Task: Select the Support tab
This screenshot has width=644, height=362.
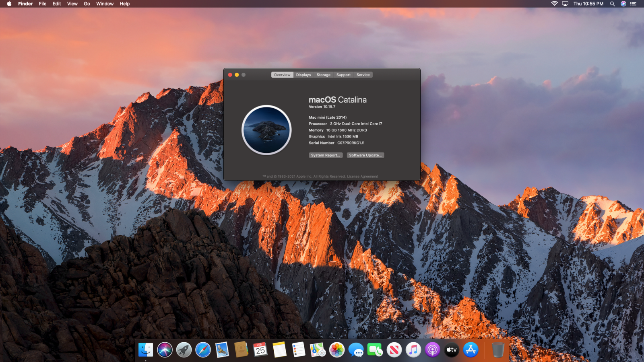Action: click(343, 75)
